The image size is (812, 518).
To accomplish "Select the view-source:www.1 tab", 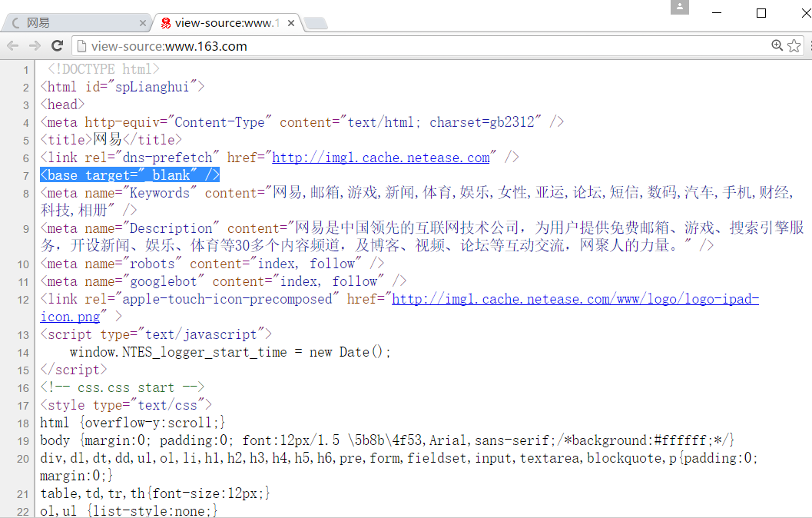I will click(x=227, y=23).
